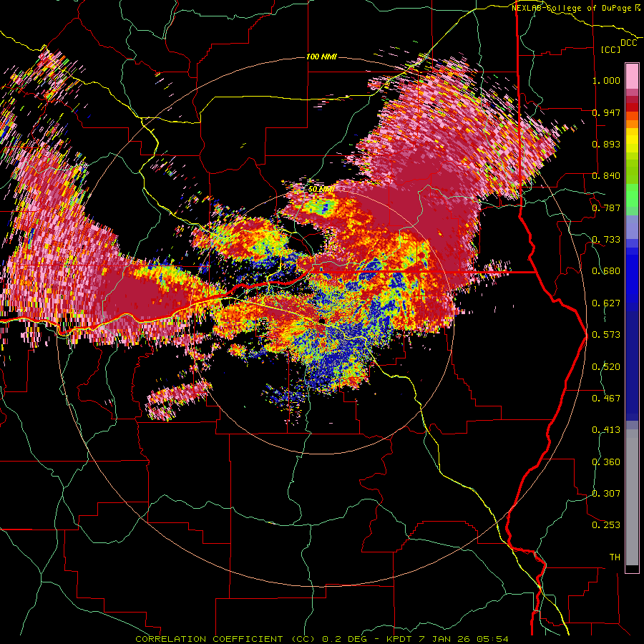Click the 0.253 color scale value
This screenshot has height=644, width=644.
[x=606, y=525]
